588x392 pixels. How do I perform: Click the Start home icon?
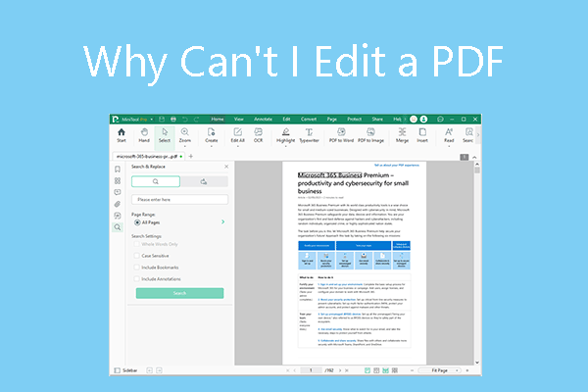pyautogui.click(x=122, y=135)
